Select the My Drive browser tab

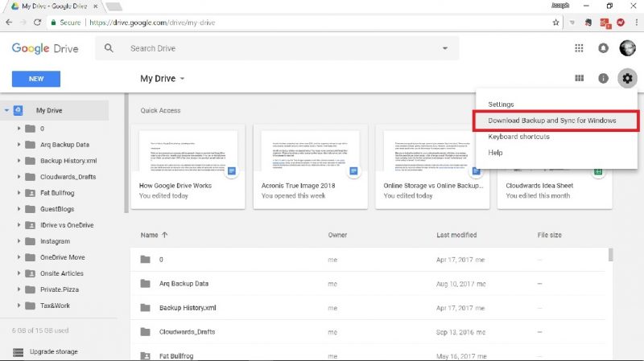pos(53,6)
